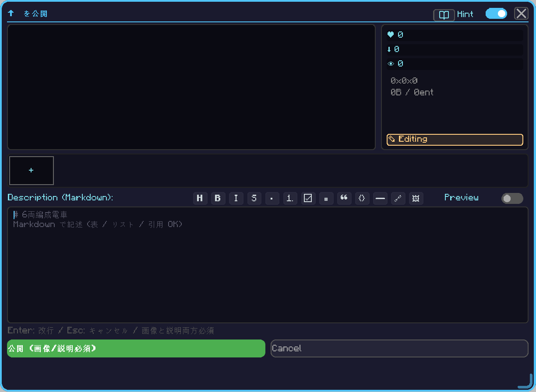Apply strikethrough with the S button
This screenshot has width=536, height=392.
254,198
